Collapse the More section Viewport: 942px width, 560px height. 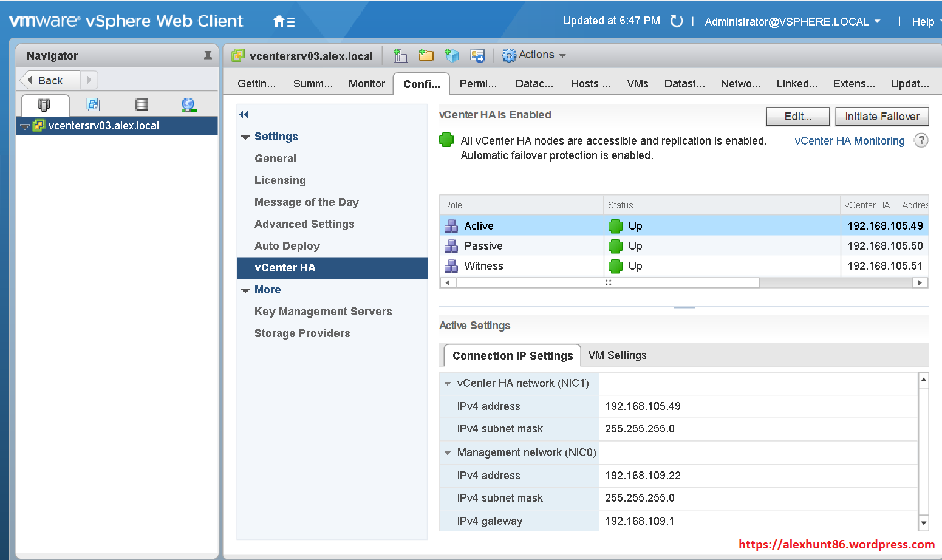245,290
